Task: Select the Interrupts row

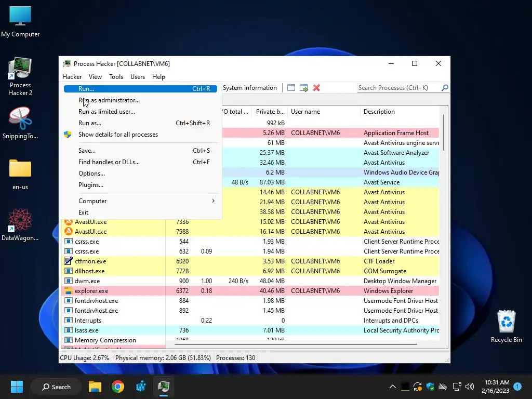Action: pos(251,320)
